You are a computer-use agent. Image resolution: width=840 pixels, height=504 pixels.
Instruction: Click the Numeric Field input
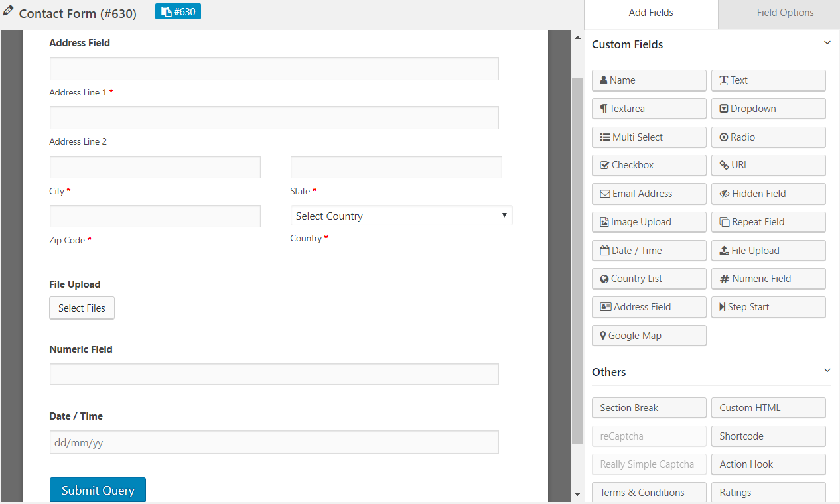pyautogui.click(x=274, y=374)
